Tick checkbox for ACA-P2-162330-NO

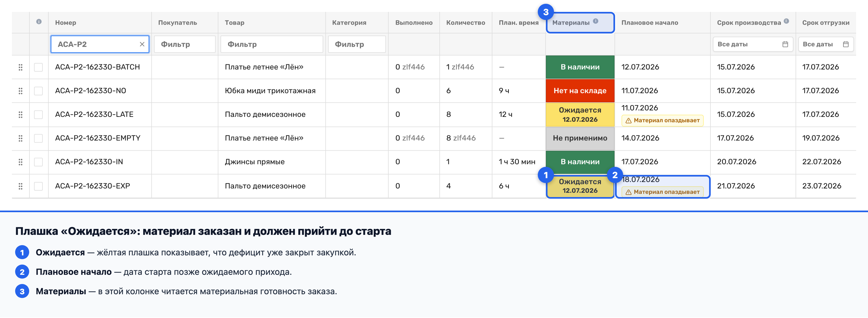(38, 91)
